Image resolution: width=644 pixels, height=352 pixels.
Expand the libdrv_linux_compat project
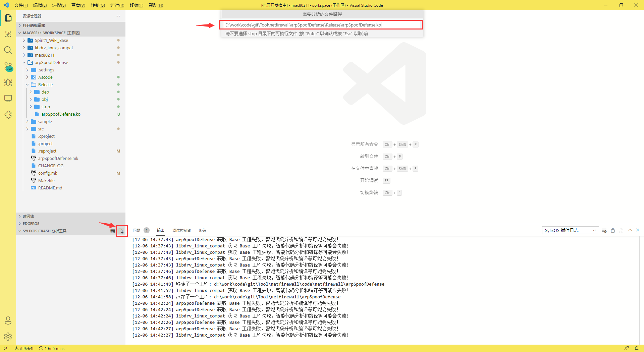[x=71, y=48]
